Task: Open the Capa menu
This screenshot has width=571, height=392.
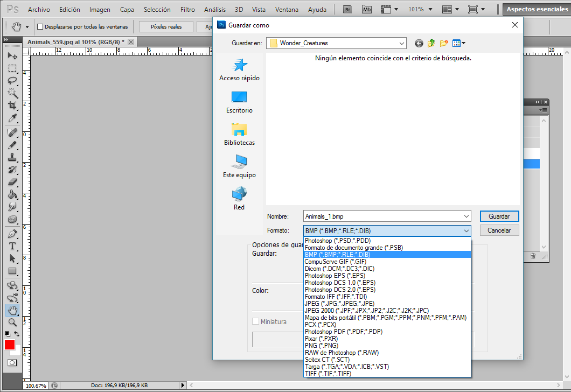Action: click(x=127, y=10)
